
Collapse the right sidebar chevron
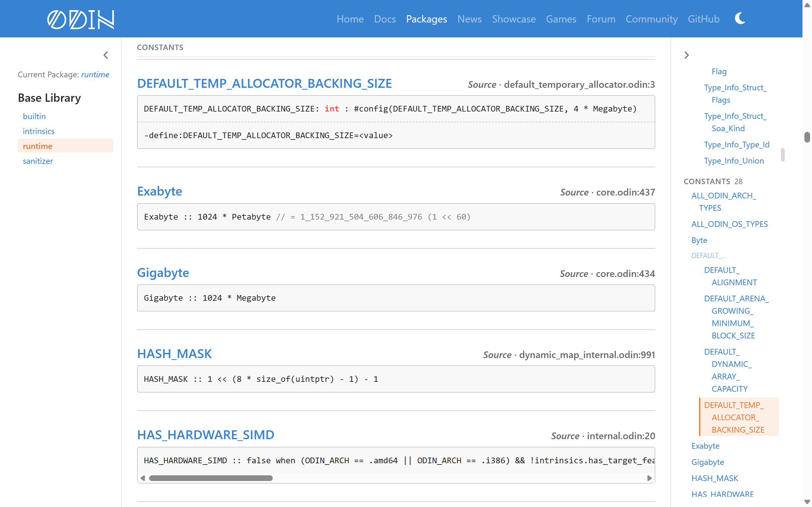coord(686,55)
